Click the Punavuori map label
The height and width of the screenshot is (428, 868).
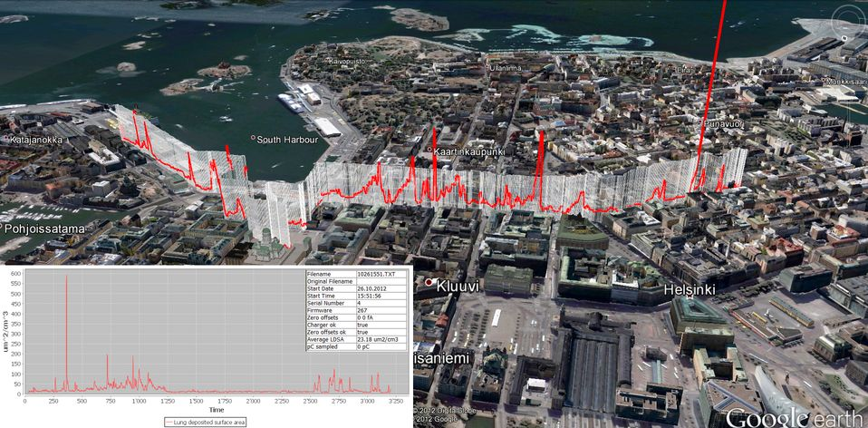pos(722,124)
